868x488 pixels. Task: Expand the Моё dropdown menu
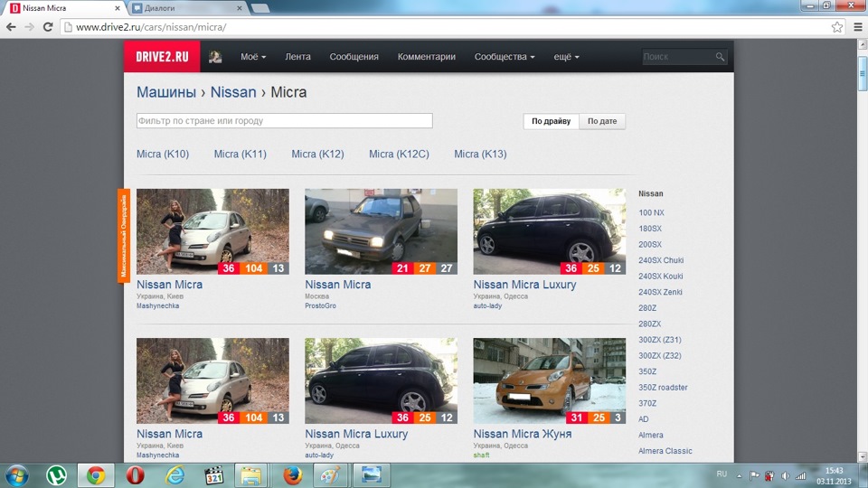(x=253, y=56)
